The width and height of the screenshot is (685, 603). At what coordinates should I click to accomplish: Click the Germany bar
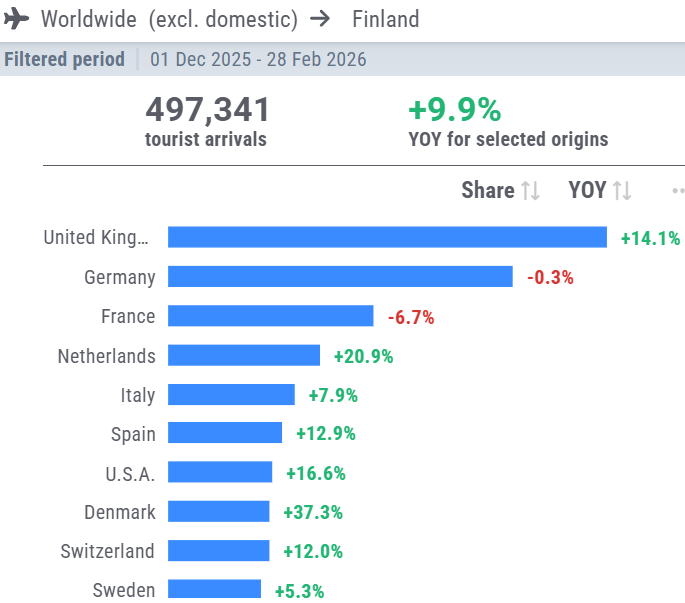coord(340,277)
